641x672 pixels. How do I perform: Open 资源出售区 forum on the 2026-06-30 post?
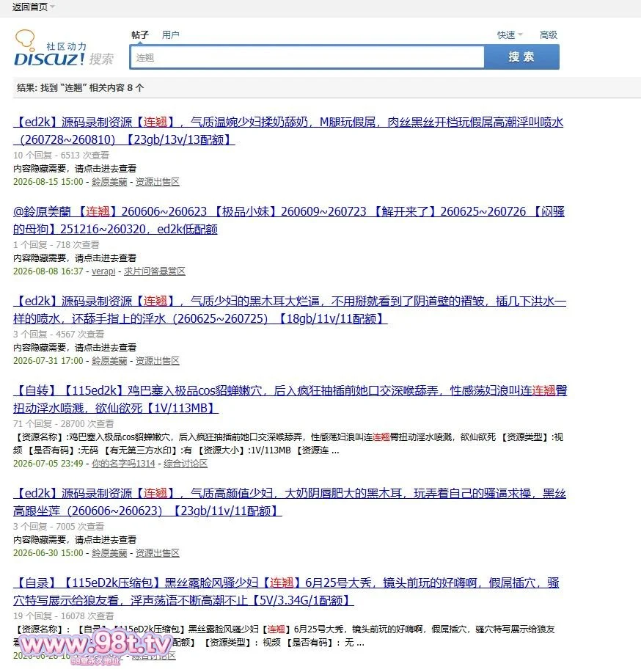pyautogui.click(x=157, y=553)
